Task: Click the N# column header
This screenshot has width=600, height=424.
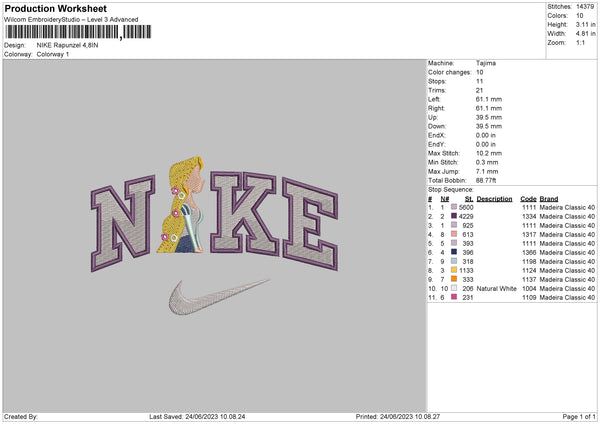Action: (x=445, y=199)
